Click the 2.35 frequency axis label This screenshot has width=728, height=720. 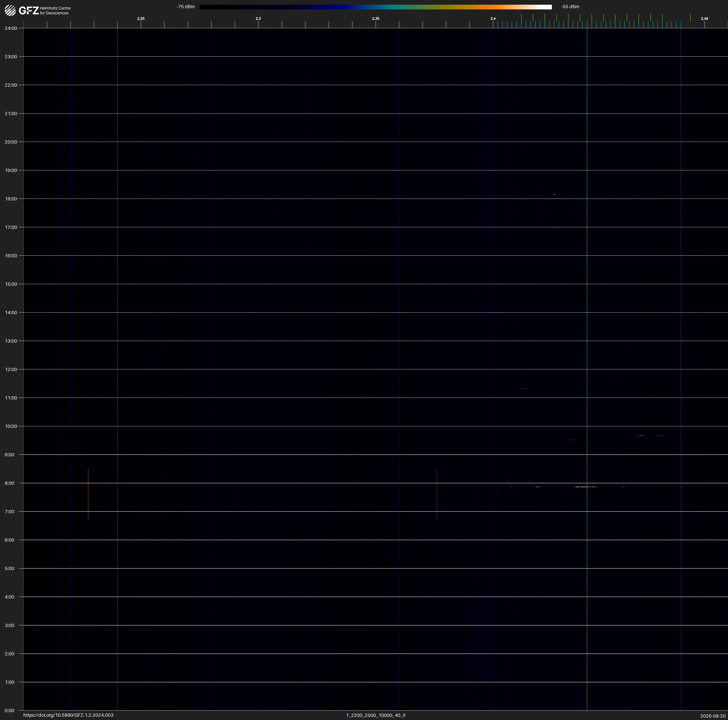[x=376, y=19]
